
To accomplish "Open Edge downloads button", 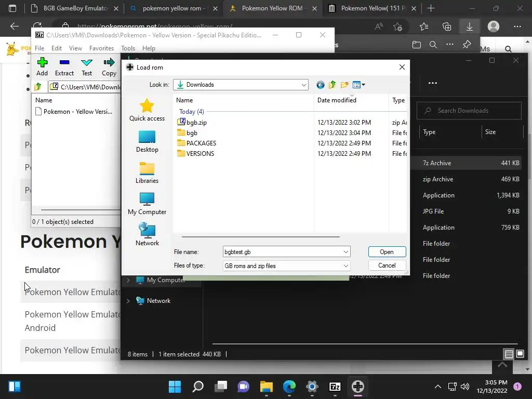I will (x=470, y=26).
